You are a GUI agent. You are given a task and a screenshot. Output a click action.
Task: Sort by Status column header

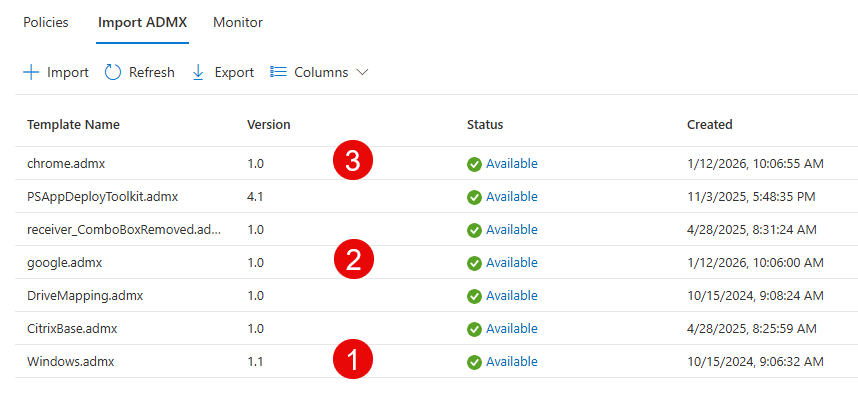pos(485,125)
